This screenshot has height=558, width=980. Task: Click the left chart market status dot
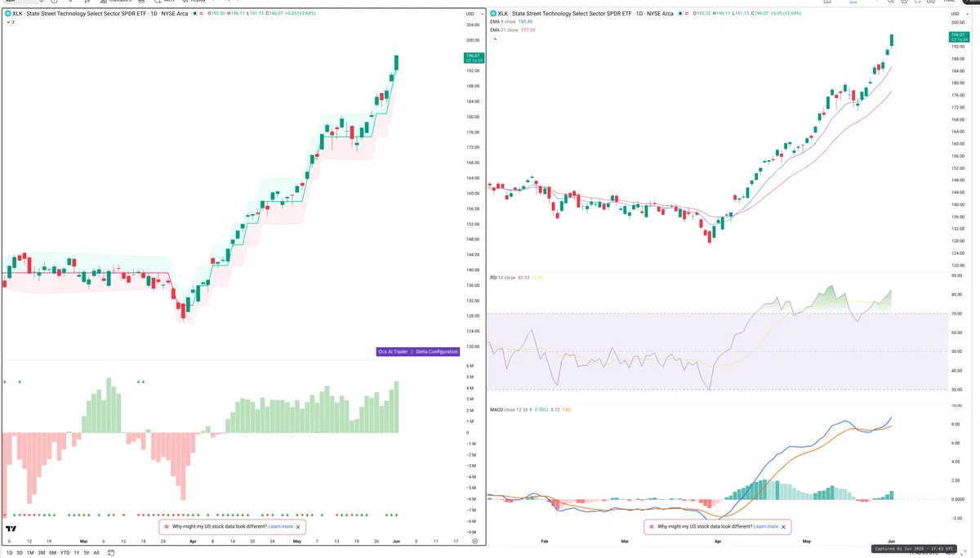point(194,14)
